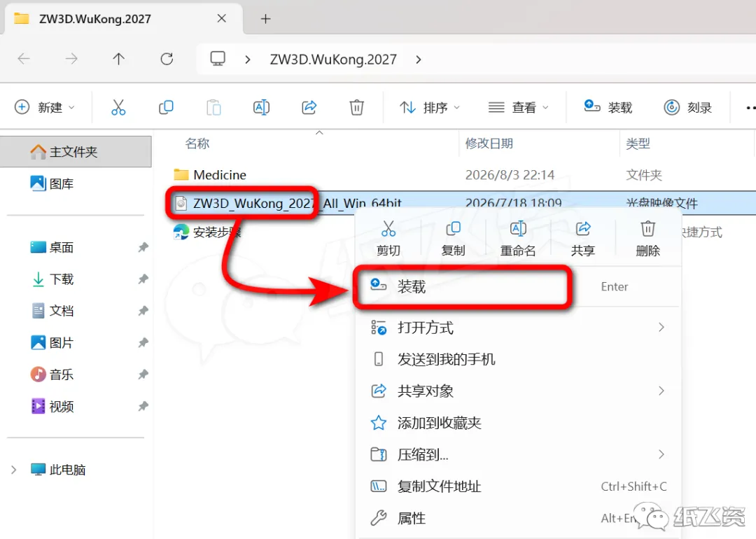This screenshot has height=539, width=756.
Task: Open the 查看 view dropdown
Action: tap(518, 107)
